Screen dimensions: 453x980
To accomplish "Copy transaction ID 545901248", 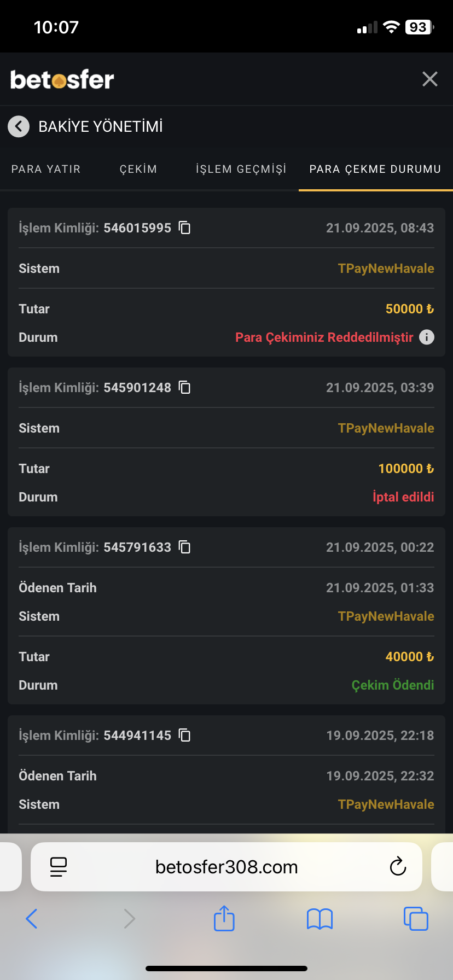I will coord(185,388).
